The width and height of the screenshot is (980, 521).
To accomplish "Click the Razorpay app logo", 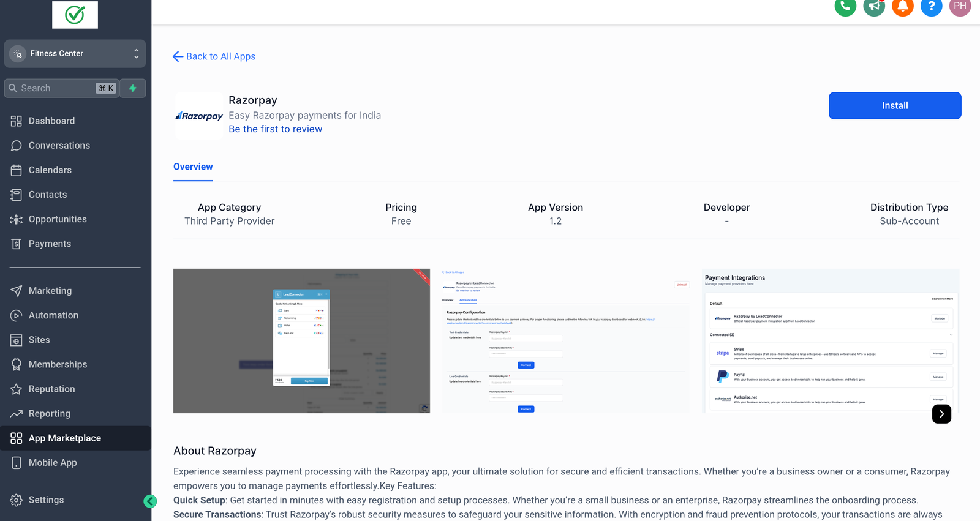I will coord(199,116).
